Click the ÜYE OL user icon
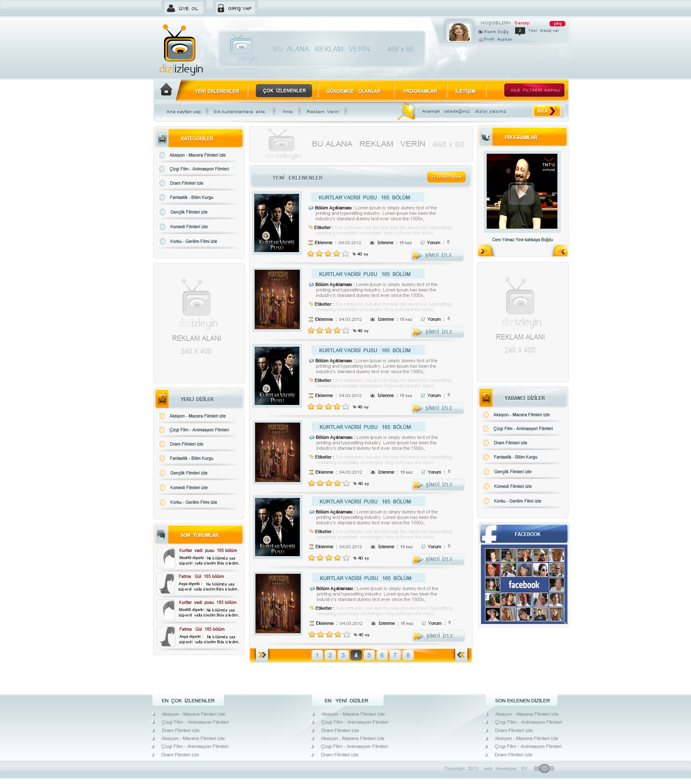Image resolution: width=691 pixels, height=784 pixels. pos(171,8)
